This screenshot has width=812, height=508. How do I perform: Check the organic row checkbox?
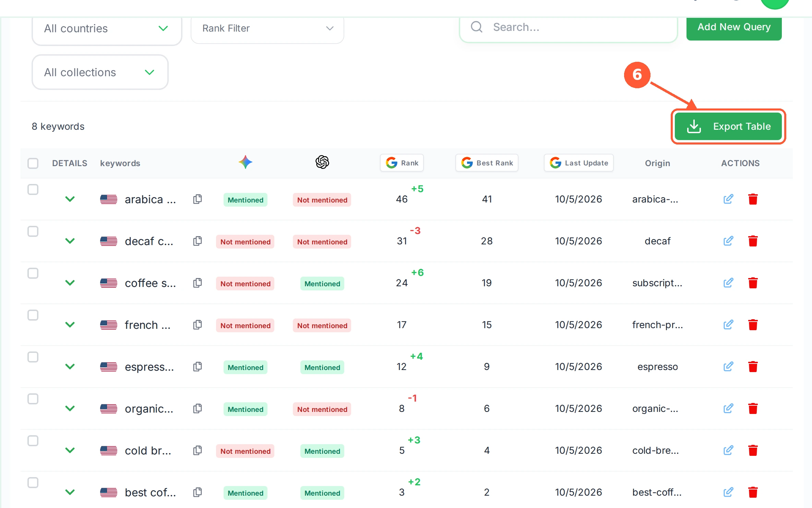[33, 399]
